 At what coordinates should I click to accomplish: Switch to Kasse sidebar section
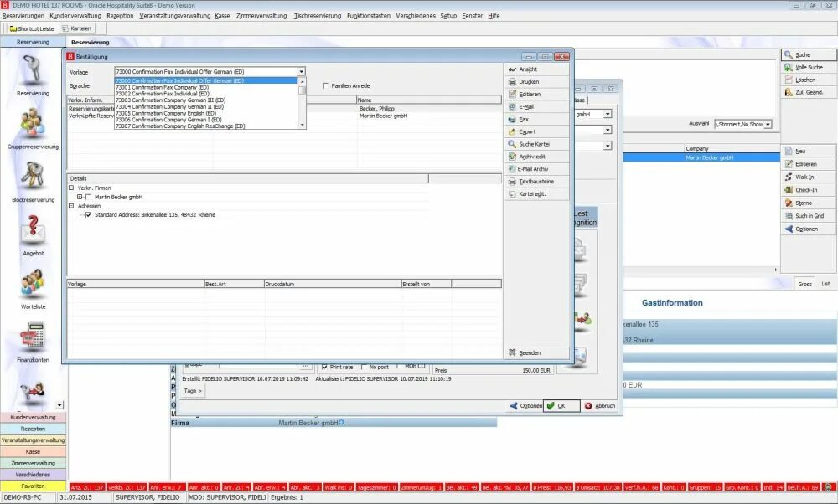(34, 452)
